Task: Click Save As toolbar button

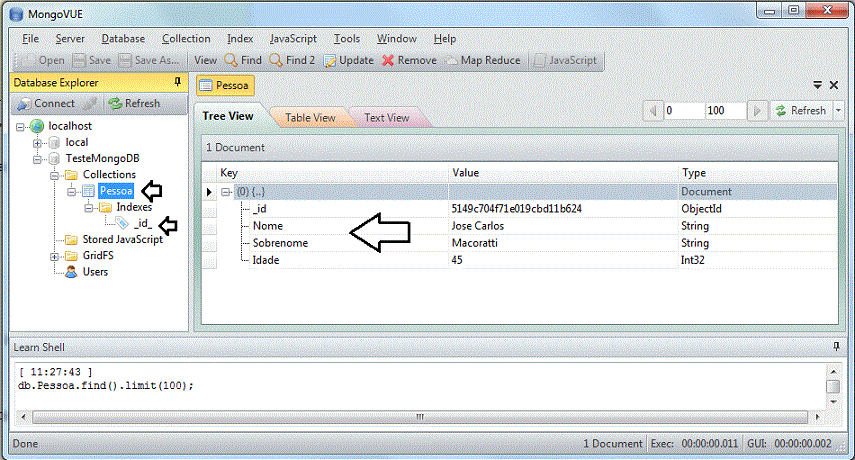Action: [x=149, y=60]
